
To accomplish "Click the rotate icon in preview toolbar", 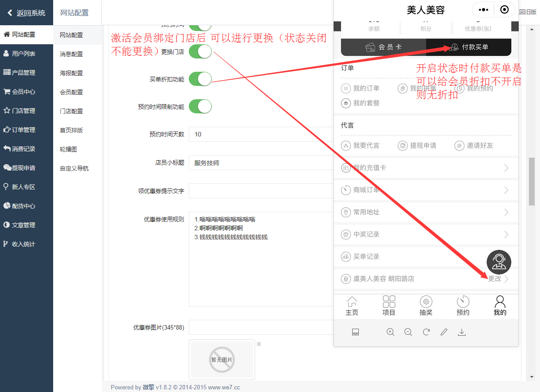I will (x=426, y=332).
